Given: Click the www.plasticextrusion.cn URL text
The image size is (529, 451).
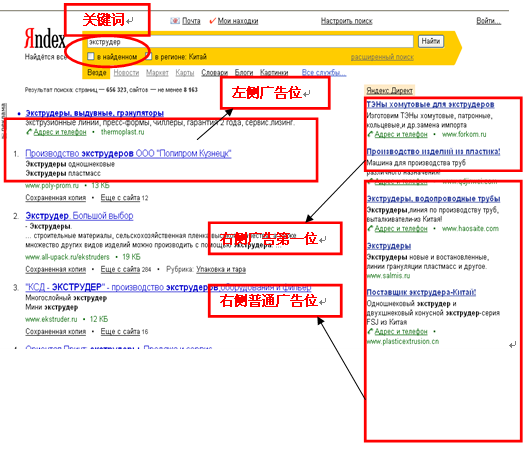Looking at the screenshot, I should (403, 341).
